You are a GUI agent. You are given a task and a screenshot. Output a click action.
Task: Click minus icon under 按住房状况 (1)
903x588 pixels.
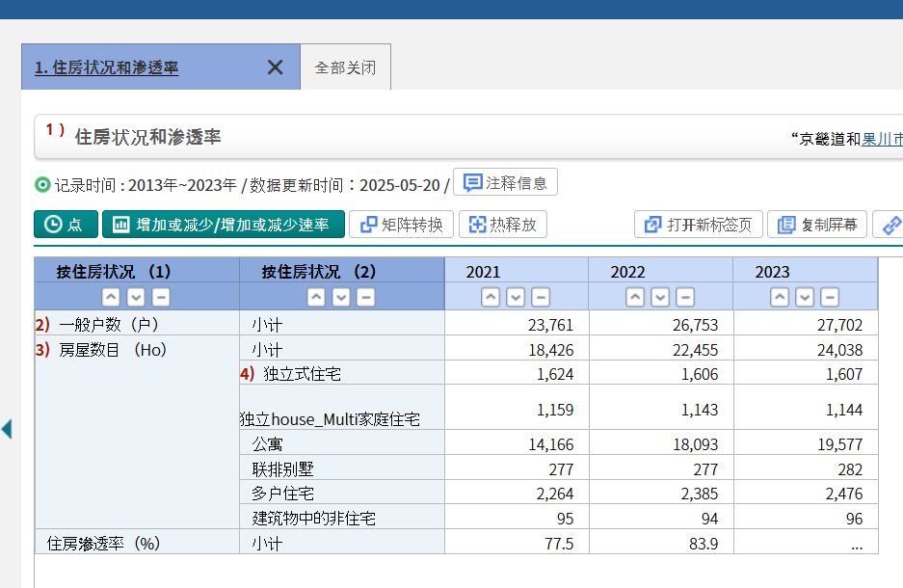[161, 297]
